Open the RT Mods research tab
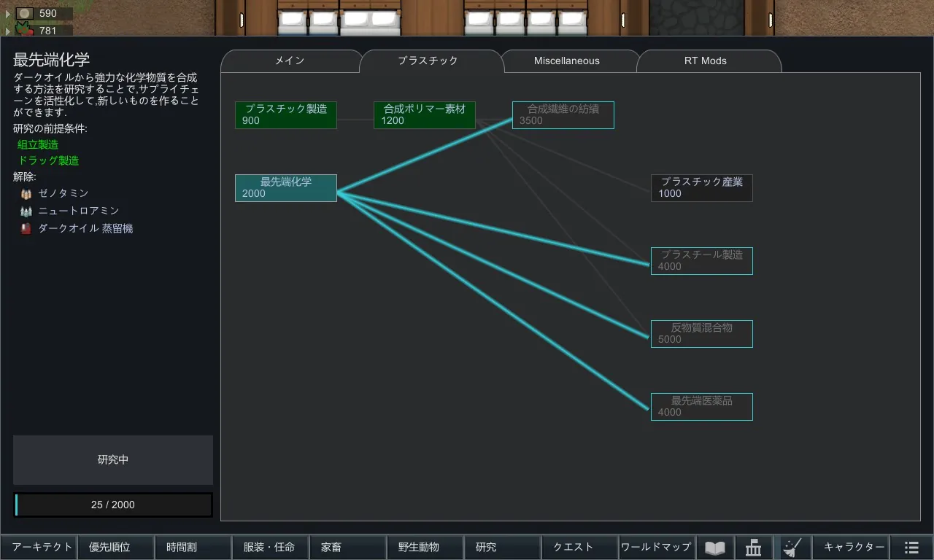The width and height of the screenshot is (934, 560). point(705,61)
